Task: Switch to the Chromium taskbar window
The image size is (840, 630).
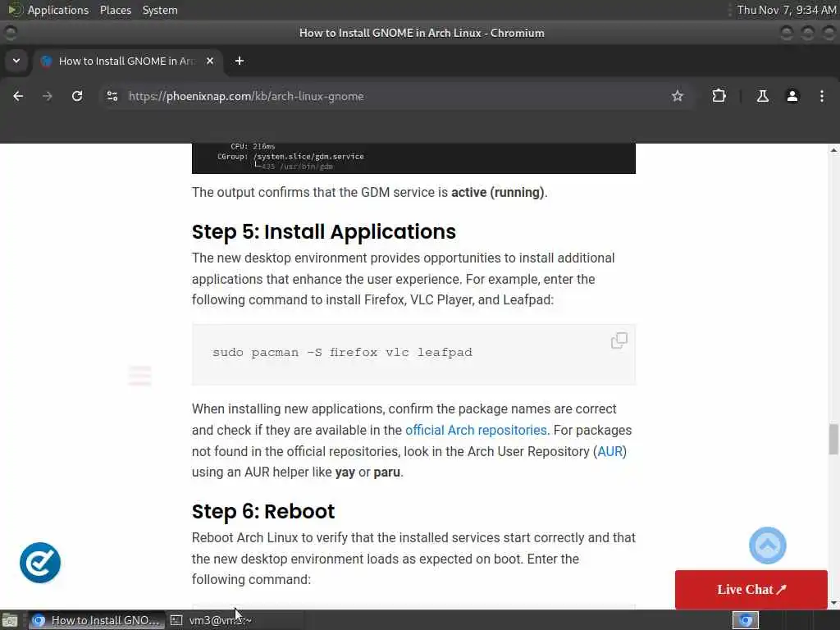Action: (97, 620)
